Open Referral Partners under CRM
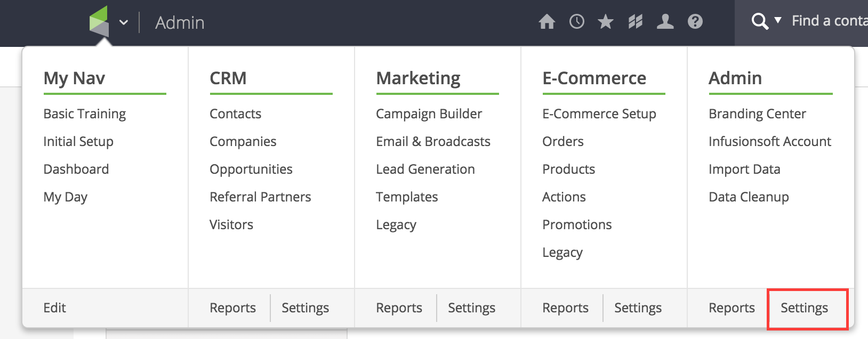The image size is (868, 339). click(261, 197)
